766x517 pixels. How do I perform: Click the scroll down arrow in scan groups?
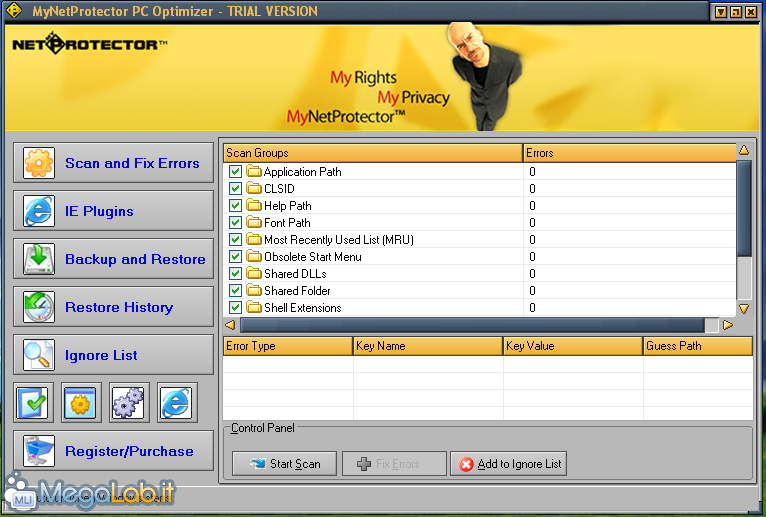click(x=743, y=309)
